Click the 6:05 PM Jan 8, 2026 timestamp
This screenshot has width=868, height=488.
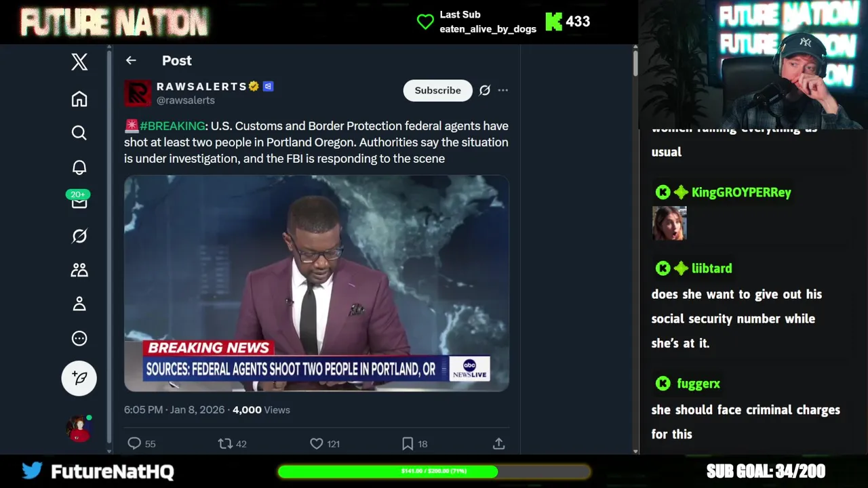174,409
